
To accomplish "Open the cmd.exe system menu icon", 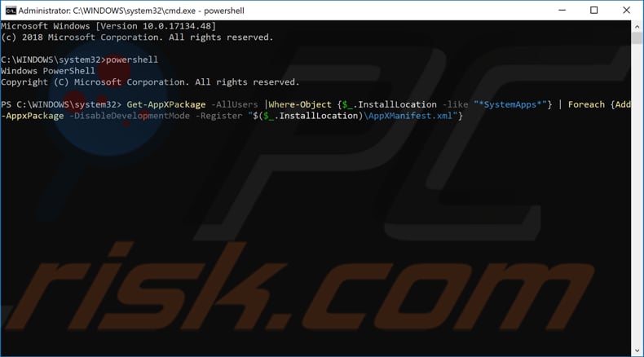I will (11, 11).
